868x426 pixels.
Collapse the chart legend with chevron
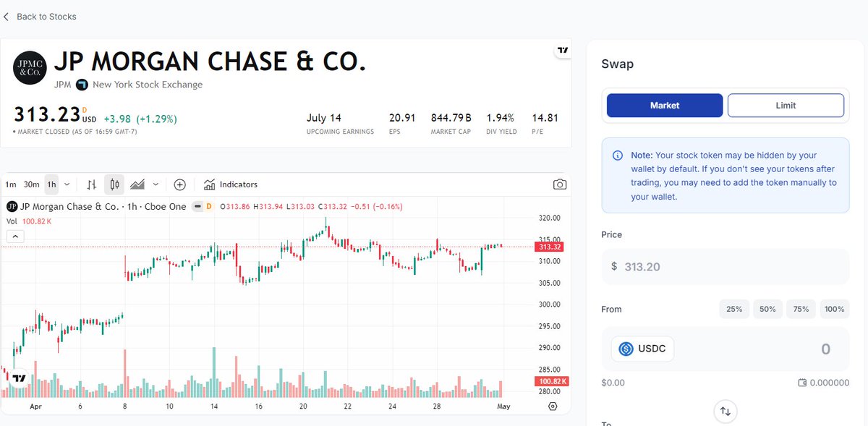[16, 236]
